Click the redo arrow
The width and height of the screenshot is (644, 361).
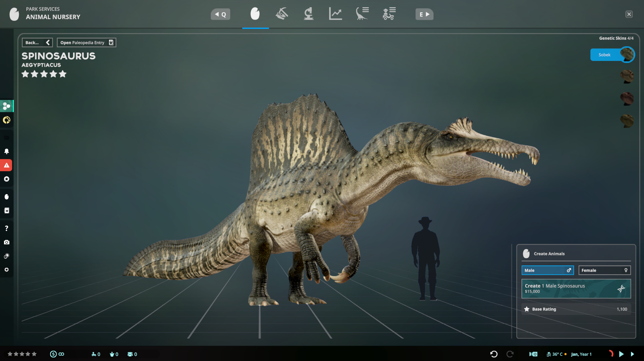pos(510,354)
